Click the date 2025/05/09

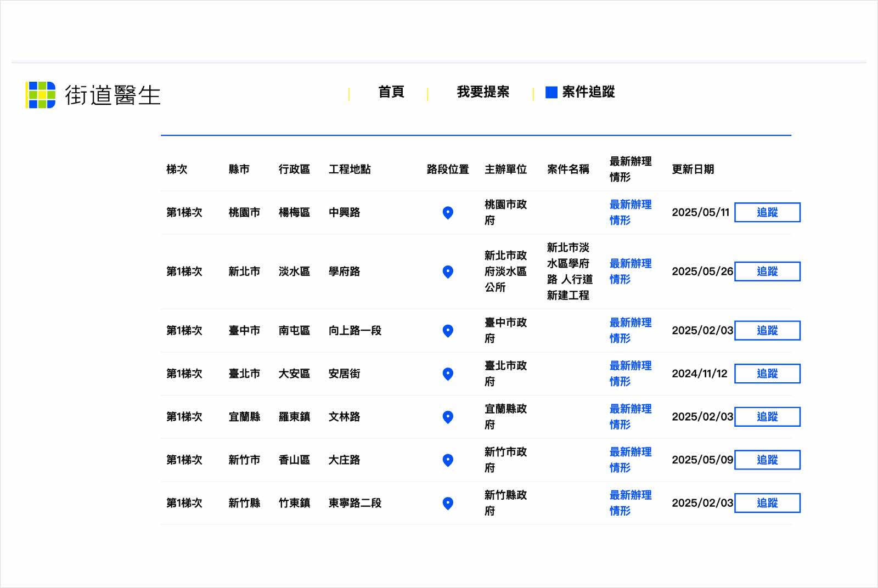point(702,460)
